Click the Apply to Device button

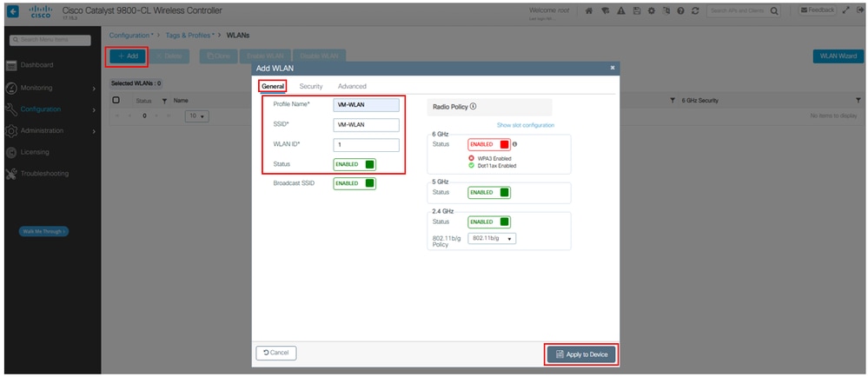pyautogui.click(x=581, y=354)
